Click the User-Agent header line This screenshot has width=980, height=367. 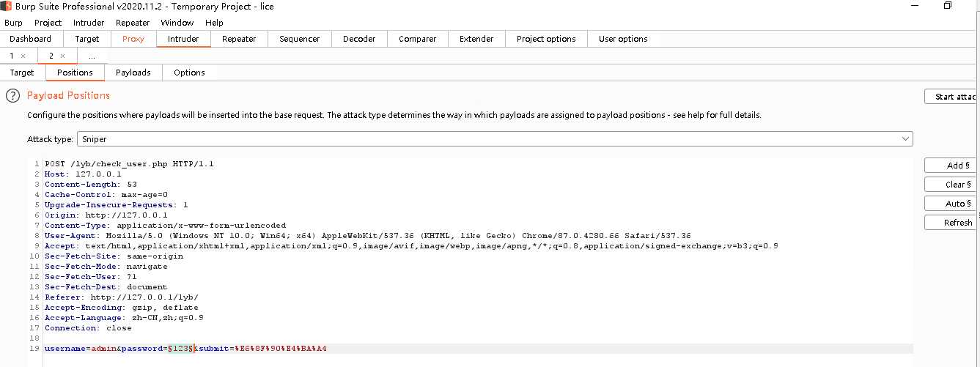(x=368, y=236)
